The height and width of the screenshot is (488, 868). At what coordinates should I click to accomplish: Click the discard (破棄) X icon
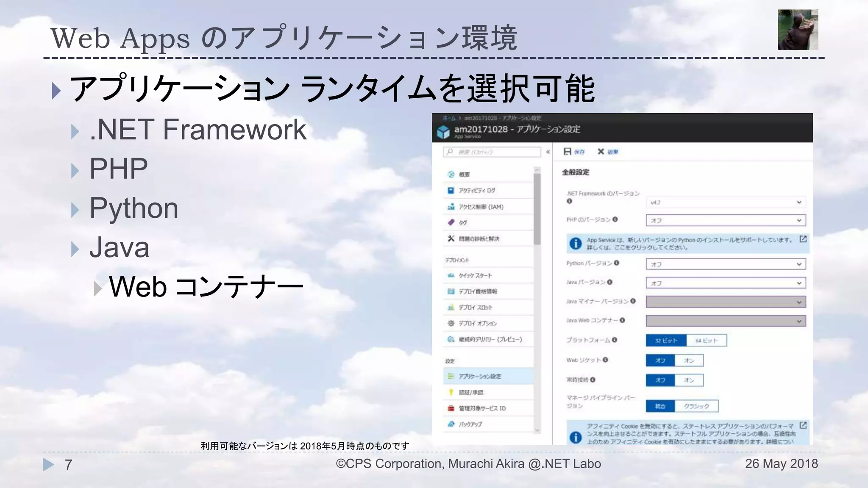click(x=601, y=152)
